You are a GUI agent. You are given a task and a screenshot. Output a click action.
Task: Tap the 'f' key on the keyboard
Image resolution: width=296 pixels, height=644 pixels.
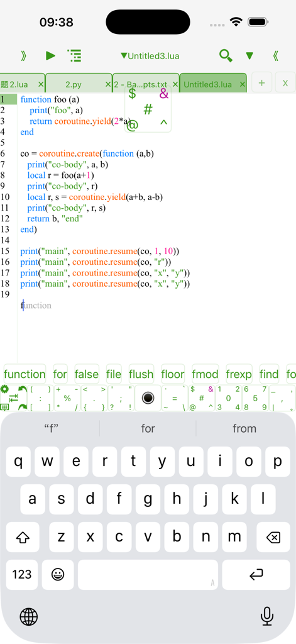click(x=119, y=499)
